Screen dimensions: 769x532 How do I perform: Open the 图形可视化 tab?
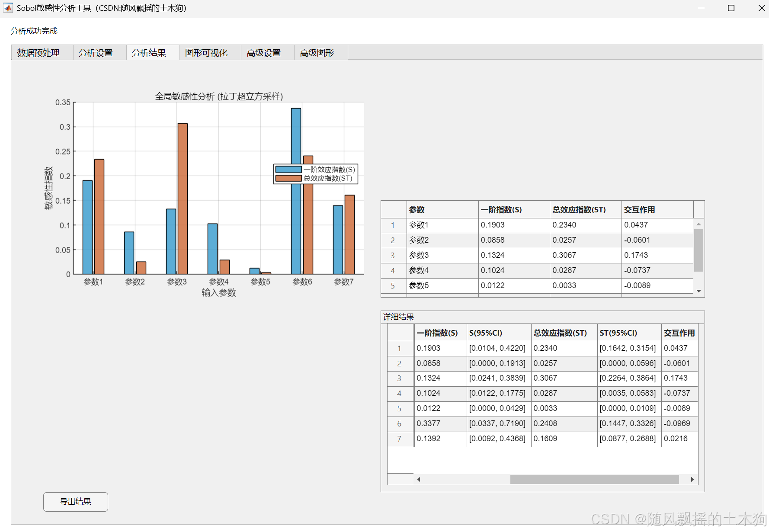click(210, 53)
